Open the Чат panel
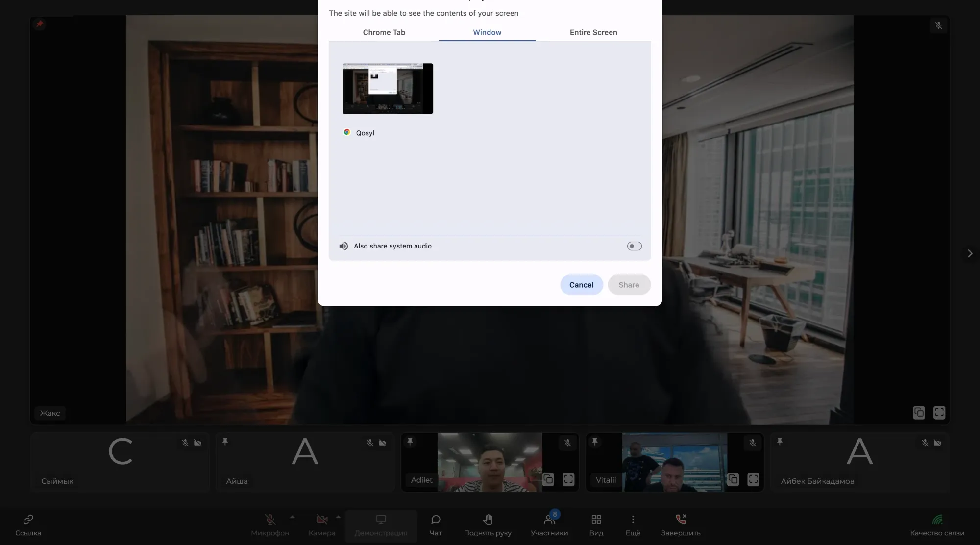Viewport: 980px width, 545px height. tap(436, 525)
